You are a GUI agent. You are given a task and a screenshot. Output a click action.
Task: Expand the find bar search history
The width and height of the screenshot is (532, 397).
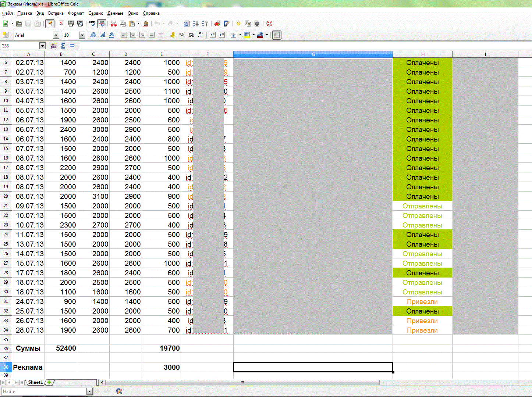tap(89, 391)
